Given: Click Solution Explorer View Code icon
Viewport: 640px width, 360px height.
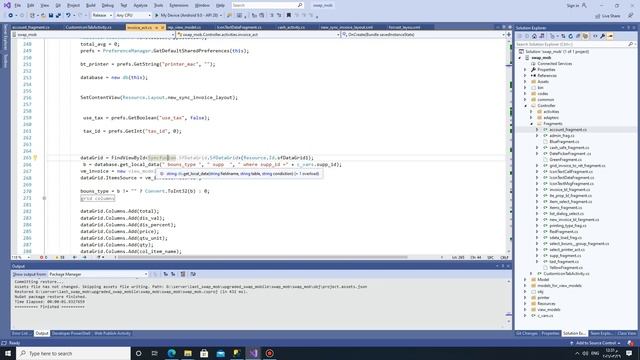Looking at the screenshot, I should tap(595, 36).
